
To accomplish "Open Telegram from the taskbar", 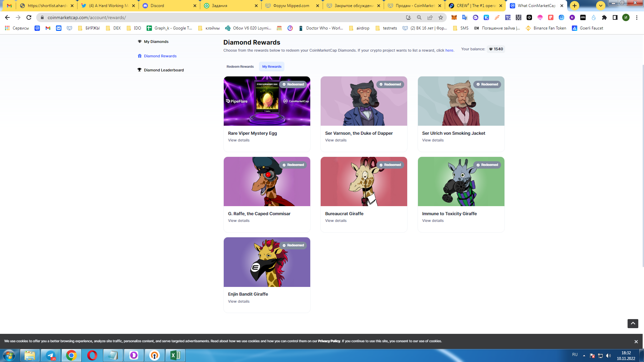I will tap(51, 355).
